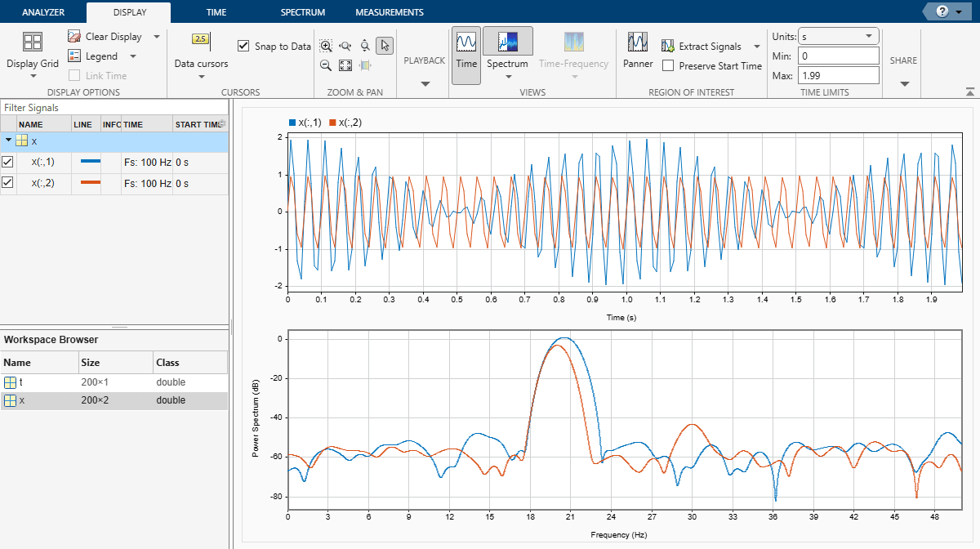Enable Preserve Start Time checkbox
Image resolution: width=980 pixels, height=549 pixels.
pos(668,66)
